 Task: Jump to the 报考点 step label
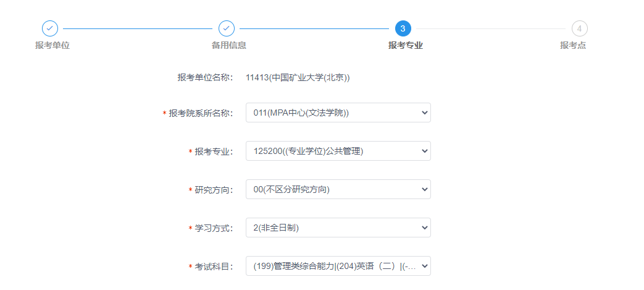(x=573, y=45)
